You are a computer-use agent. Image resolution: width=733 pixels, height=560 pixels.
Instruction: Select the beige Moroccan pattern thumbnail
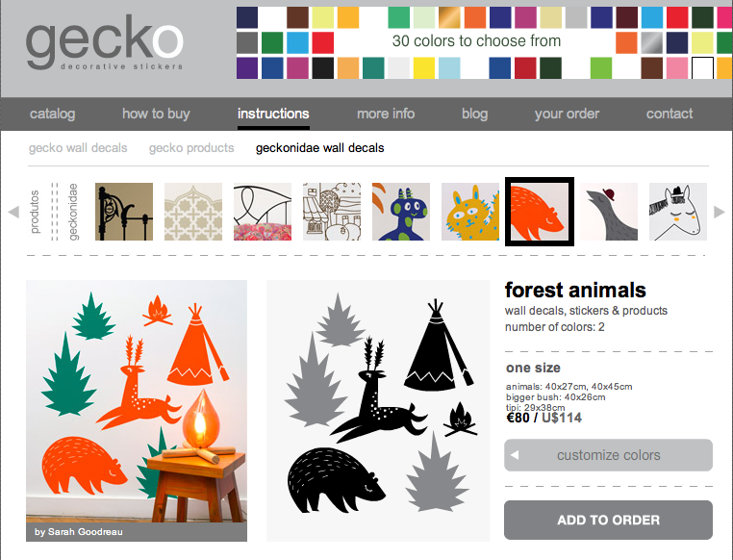tap(193, 212)
